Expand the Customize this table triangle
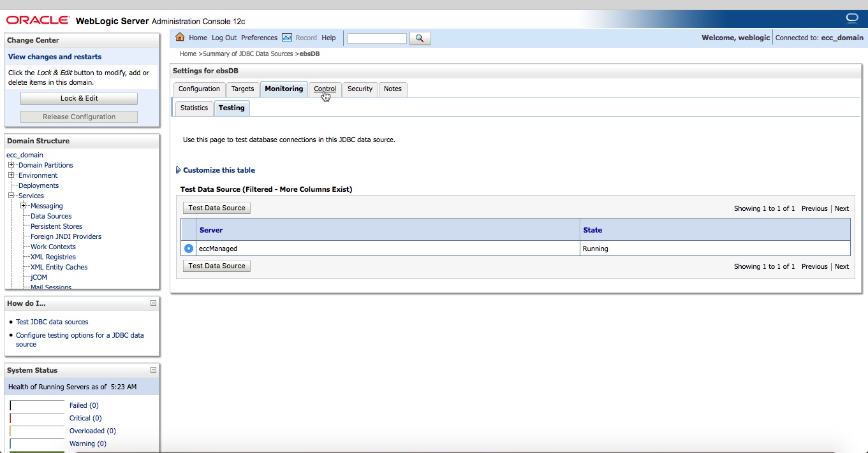 coord(179,170)
